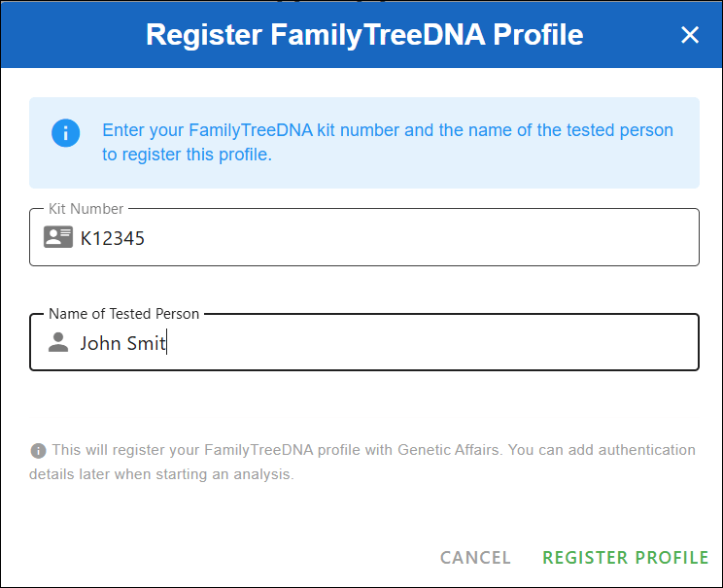Close the Register FamilyTreeDNA Profile dialog
The width and height of the screenshot is (723, 588).
pyautogui.click(x=690, y=35)
